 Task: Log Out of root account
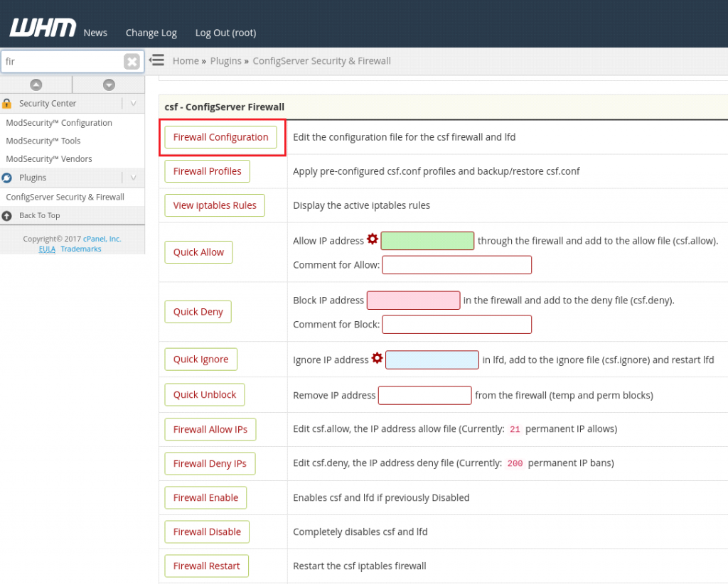(x=225, y=33)
